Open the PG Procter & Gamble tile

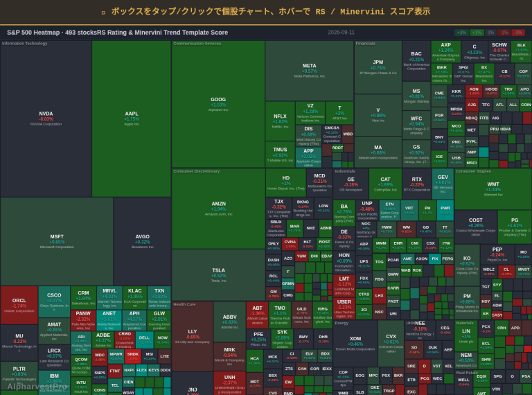[x=515, y=227]
